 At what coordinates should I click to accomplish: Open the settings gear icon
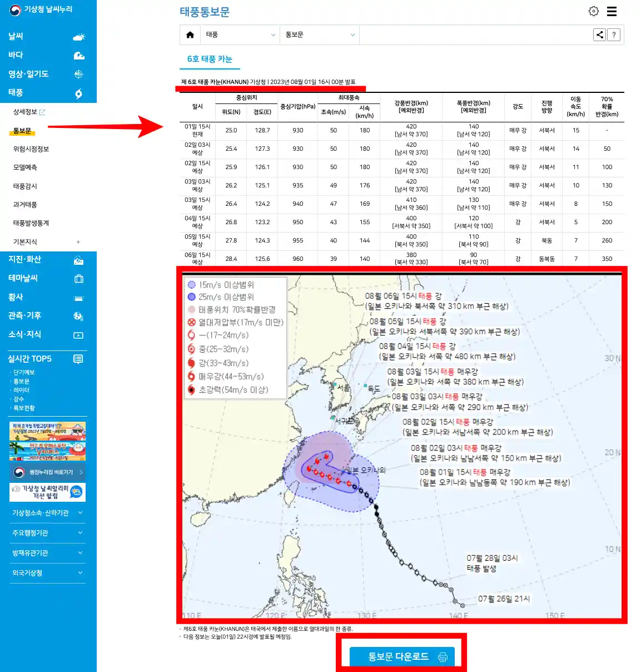(593, 11)
